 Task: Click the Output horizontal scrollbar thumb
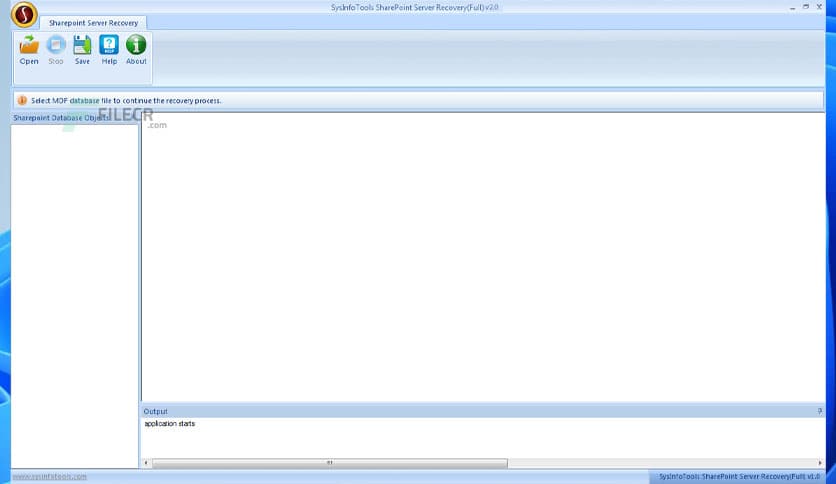pyautogui.click(x=329, y=463)
